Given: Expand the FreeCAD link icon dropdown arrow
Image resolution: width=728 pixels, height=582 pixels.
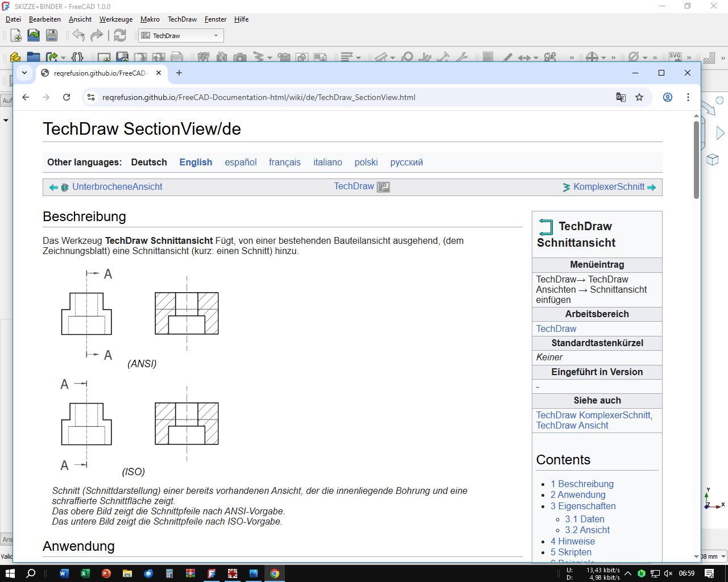Looking at the screenshot, I should coord(63,57).
